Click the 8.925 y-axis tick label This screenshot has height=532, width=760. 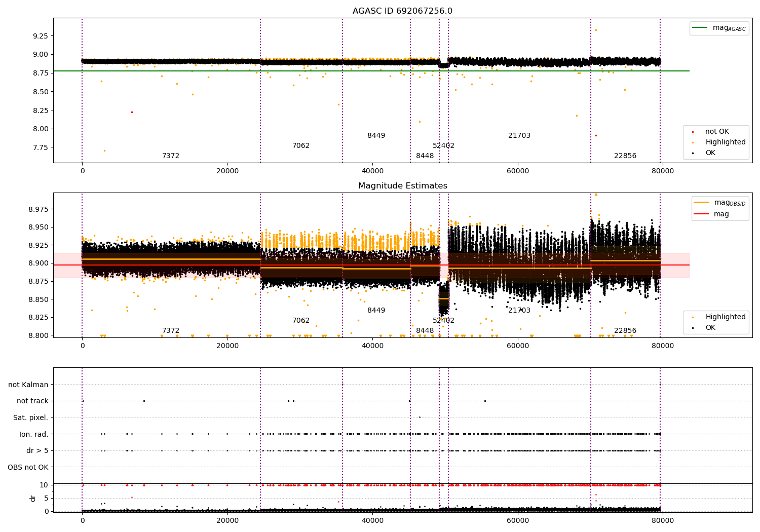coord(39,245)
